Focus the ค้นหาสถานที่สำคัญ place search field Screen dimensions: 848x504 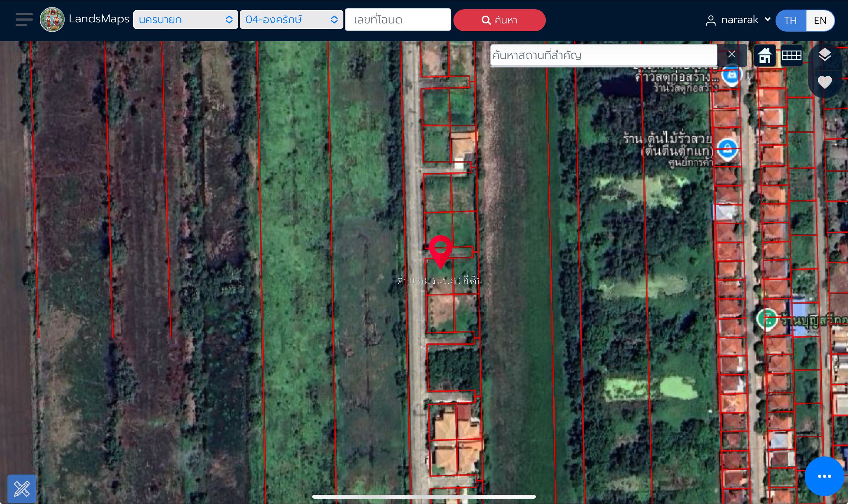click(x=603, y=55)
